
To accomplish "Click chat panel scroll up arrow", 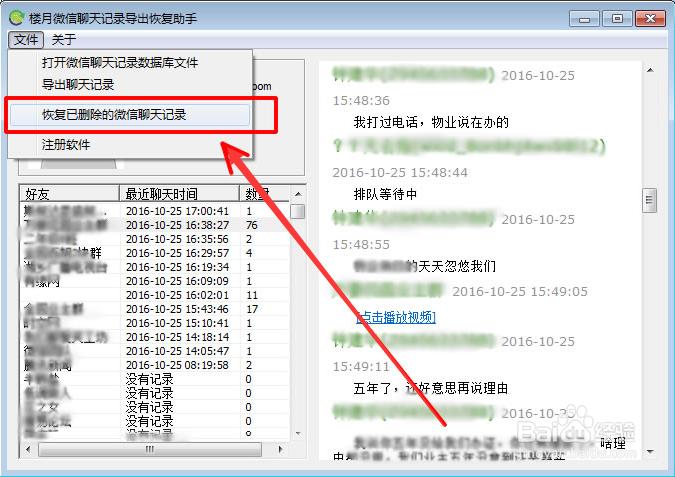I will pyautogui.click(x=650, y=70).
